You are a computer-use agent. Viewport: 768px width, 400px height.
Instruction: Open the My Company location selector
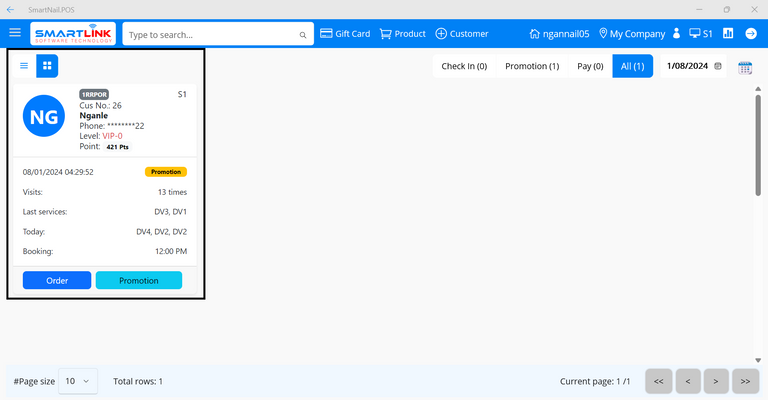[x=631, y=34]
